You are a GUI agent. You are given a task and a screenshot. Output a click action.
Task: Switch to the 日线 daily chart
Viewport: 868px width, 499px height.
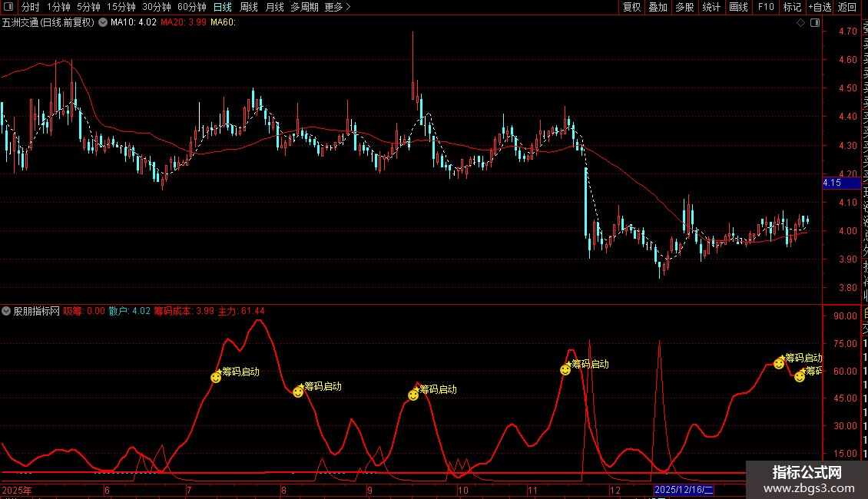click(223, 7)
